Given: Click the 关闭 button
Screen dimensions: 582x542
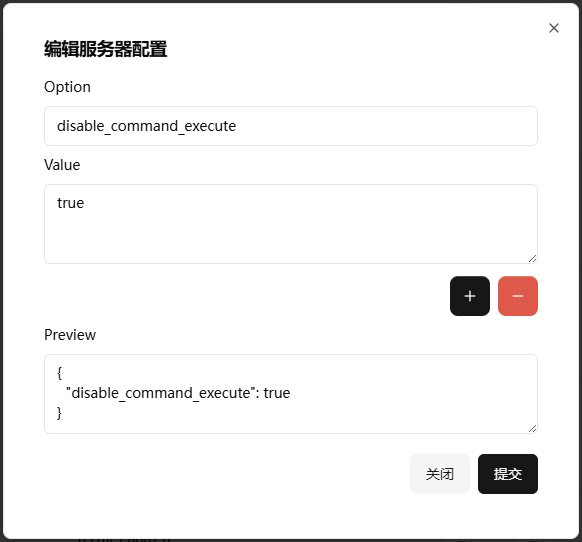Looking at the screenshot, I should point(439,474).
